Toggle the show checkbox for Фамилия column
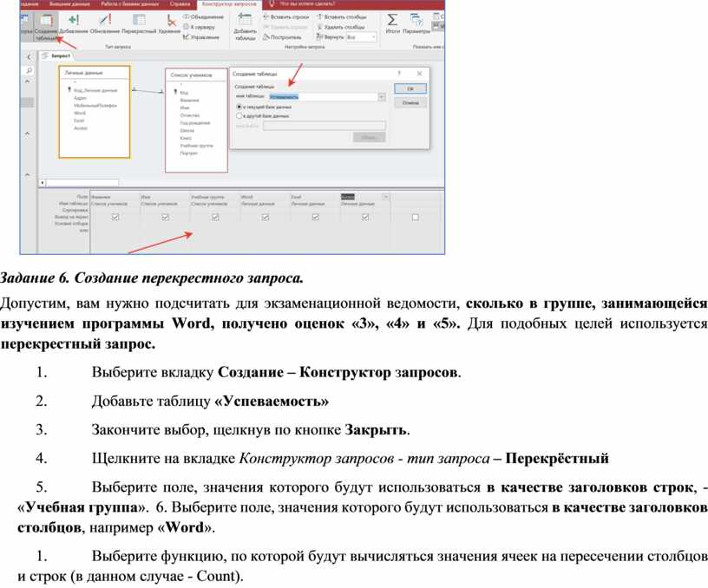Viewport: 708px width, 588px height. 115,217
